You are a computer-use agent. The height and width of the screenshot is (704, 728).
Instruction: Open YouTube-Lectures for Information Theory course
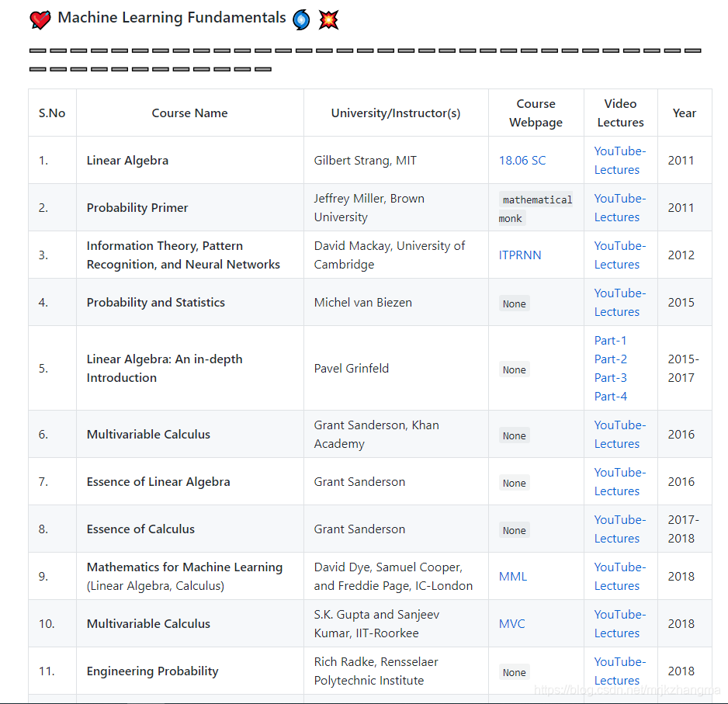pyautogui.click(x=620, y=255)
